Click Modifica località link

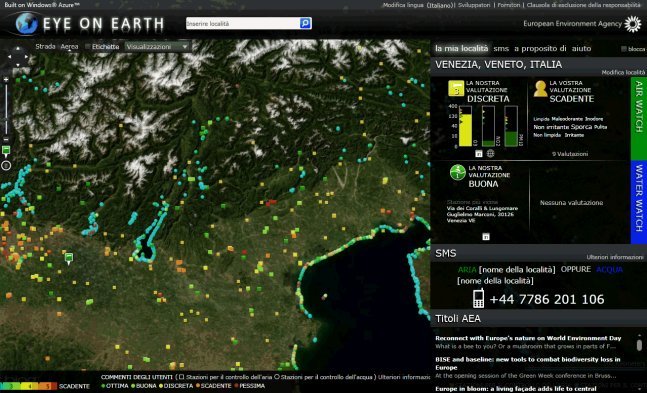coord(623,72)
